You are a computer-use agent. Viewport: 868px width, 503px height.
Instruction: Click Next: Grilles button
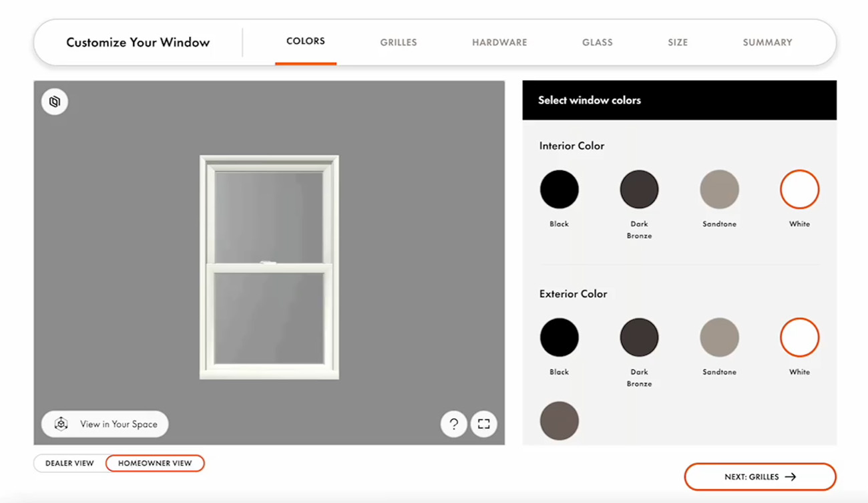tap(760, 477)
